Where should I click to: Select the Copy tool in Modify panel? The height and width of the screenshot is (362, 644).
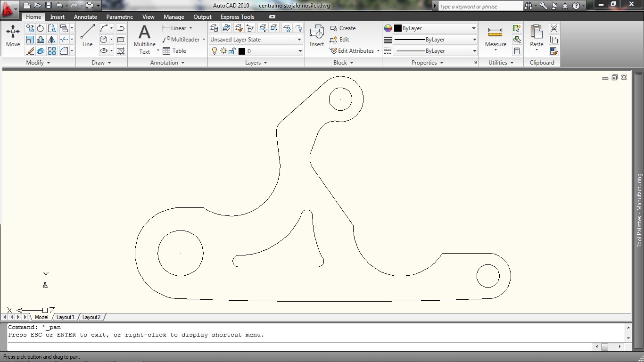pyautogui.click(x=30, y=28)
